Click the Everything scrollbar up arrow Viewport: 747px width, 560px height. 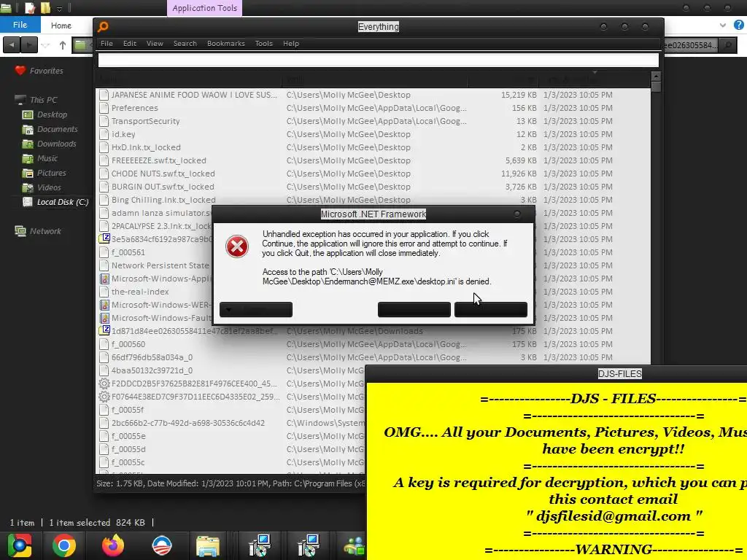[656, 76]
